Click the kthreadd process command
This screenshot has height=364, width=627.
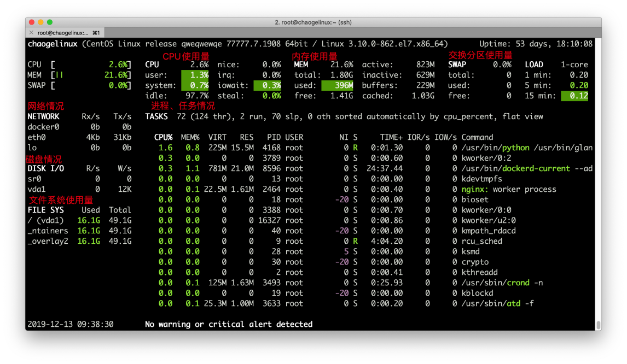coord(479,273)
